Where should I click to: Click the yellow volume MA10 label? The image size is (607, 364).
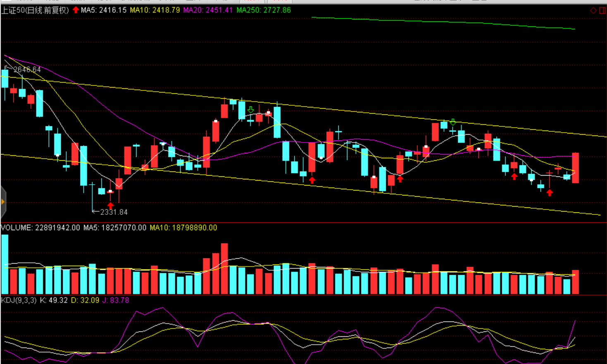coord(183,228)
